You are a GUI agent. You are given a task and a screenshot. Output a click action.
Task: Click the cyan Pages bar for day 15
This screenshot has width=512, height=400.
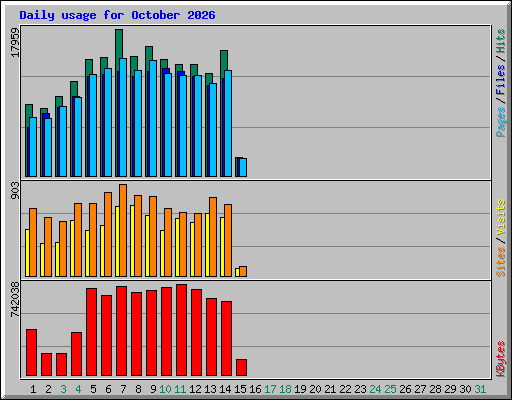pyautogui.click(x=243, y=167)
